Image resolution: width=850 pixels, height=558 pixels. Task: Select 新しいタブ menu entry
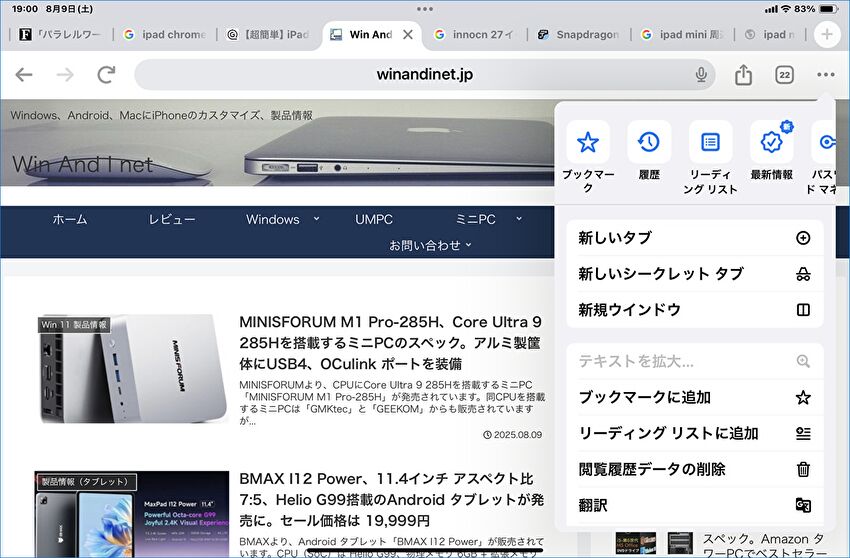[694, 238]
